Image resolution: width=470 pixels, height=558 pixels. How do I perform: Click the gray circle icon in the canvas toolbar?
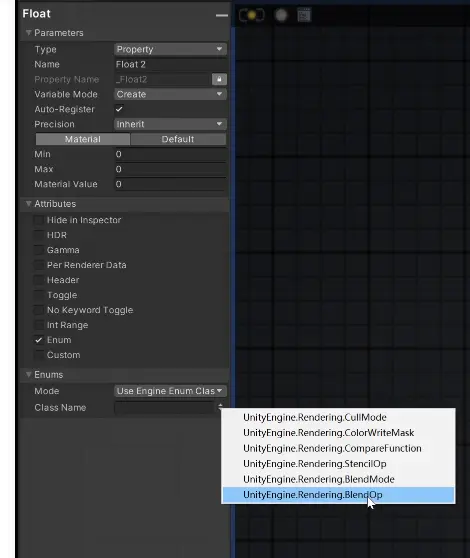pyautogui.click(x=281, y=15)
